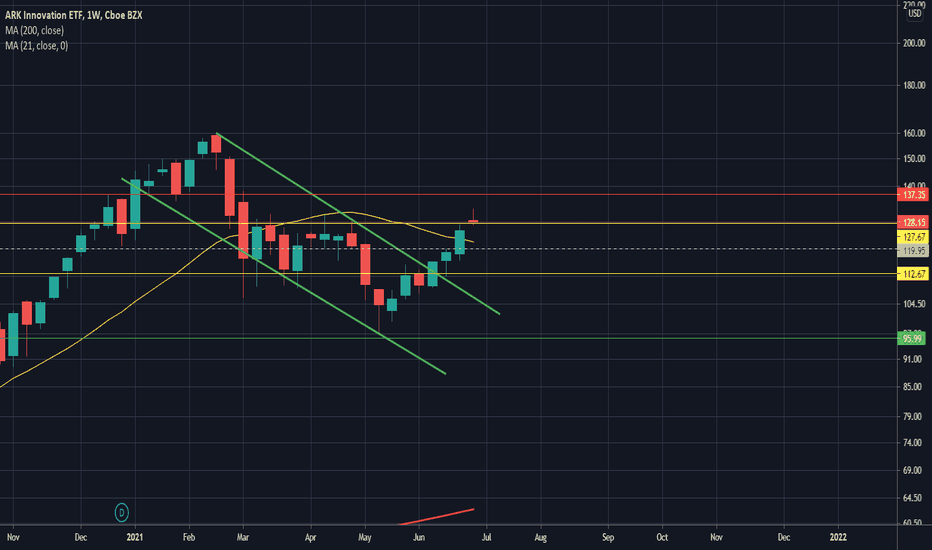The width and height of the screenshot is (932, 550).
Task: Click the 160.00 price axis label
Action: pos(914,133)
